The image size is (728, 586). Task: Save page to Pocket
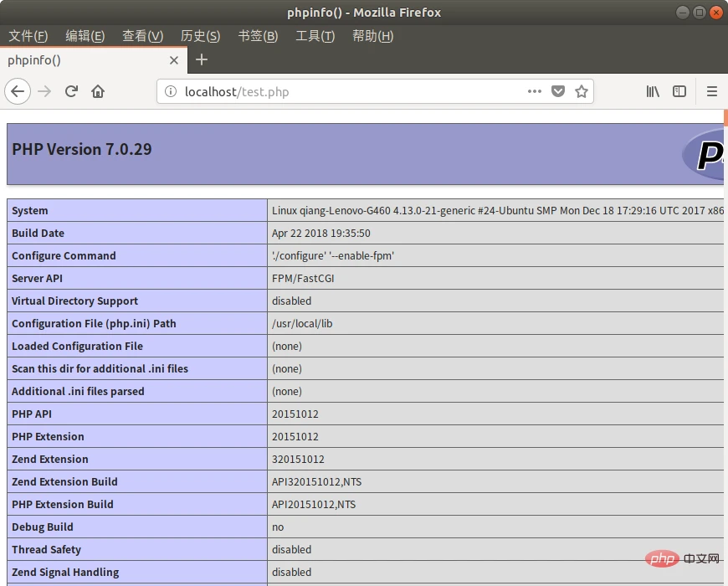[558, 91]
